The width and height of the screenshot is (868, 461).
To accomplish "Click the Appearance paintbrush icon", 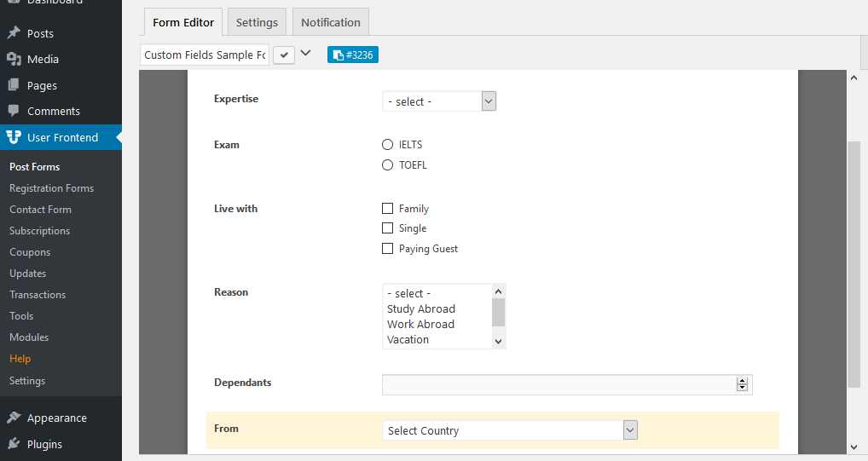I will pos(14,418).
